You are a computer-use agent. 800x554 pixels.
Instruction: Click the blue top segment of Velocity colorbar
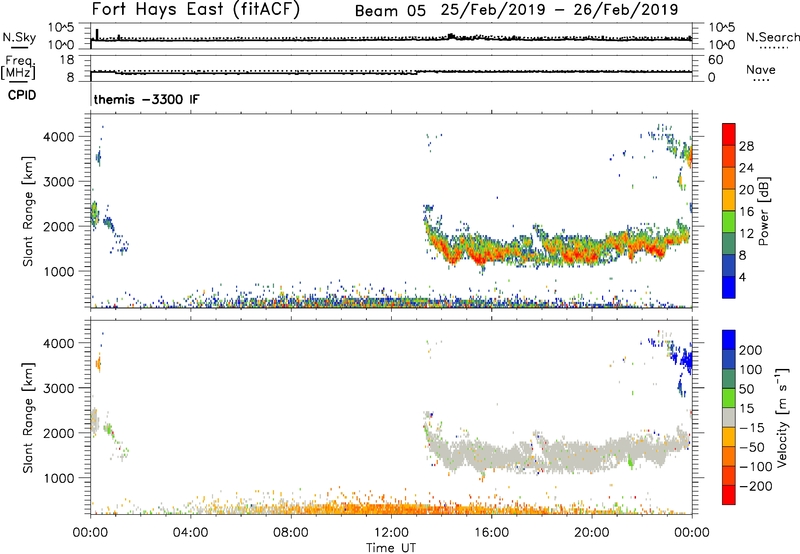pos(729,340)
